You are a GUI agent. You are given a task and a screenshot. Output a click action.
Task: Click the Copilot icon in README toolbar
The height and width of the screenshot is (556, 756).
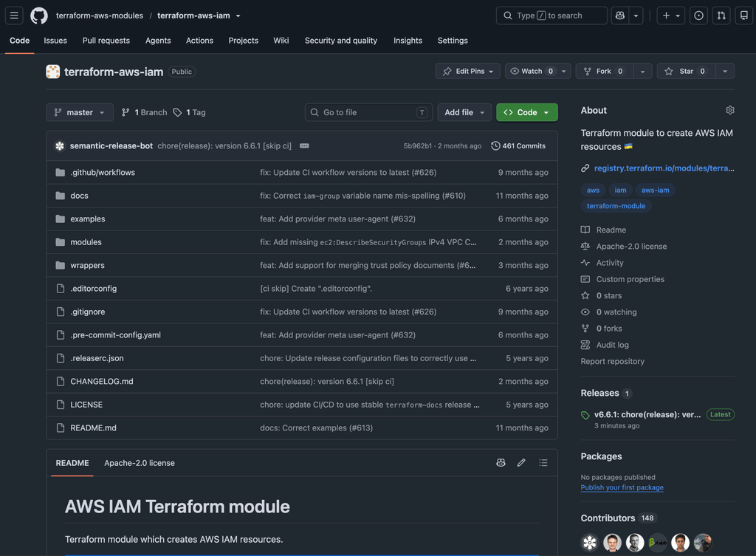pos(501,463)
